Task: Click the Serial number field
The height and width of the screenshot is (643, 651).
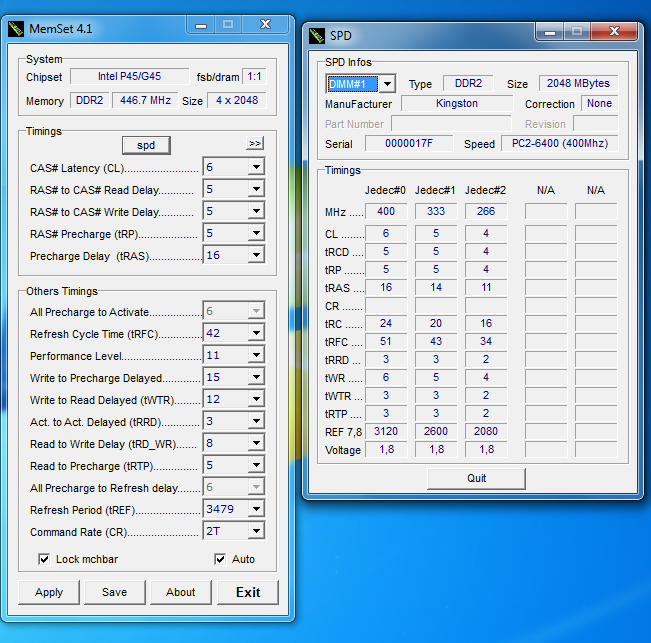Action: 408,144
